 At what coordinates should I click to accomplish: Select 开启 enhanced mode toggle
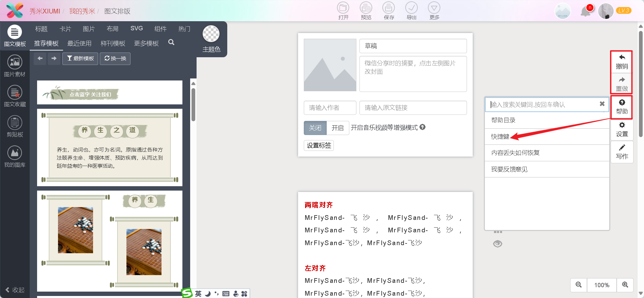point(338,128)
